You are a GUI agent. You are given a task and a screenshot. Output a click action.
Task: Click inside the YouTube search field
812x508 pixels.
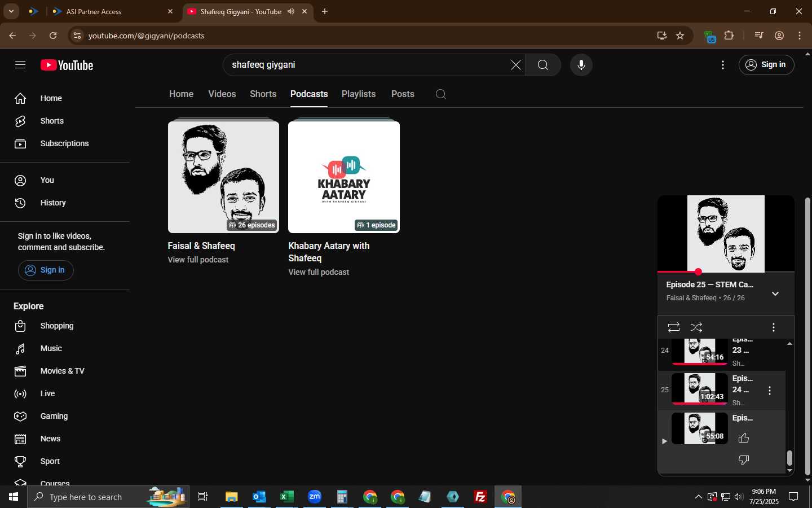pyautogui.click(x=367, y=65)
